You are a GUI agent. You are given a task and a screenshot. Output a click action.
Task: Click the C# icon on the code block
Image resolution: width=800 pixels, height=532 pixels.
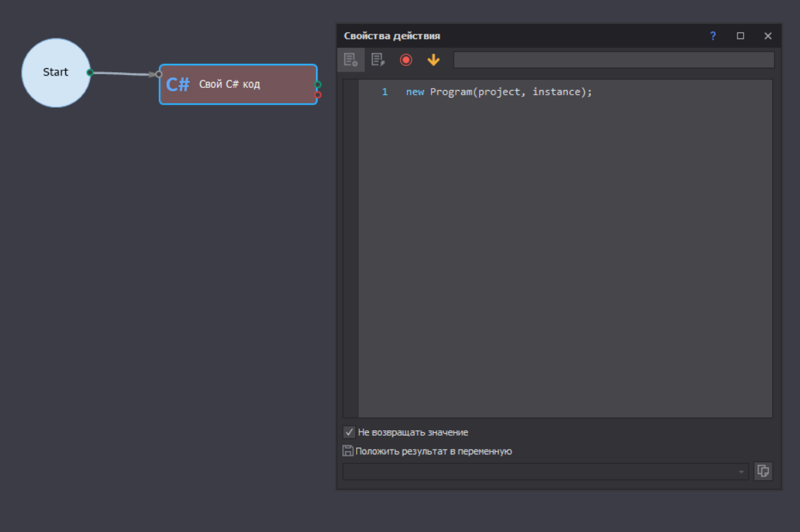click(177, 85)
